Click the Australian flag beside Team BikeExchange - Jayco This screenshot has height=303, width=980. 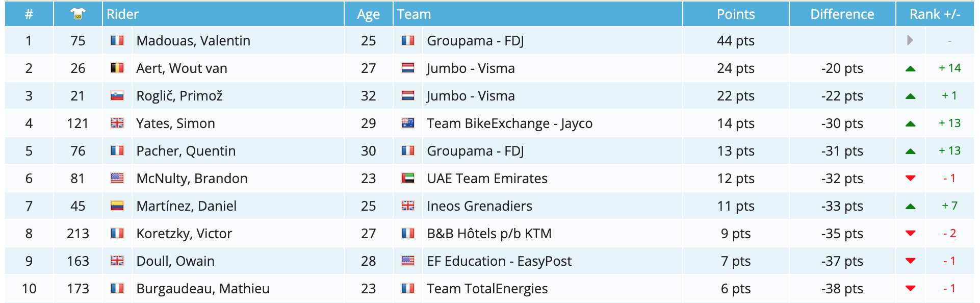408,123
